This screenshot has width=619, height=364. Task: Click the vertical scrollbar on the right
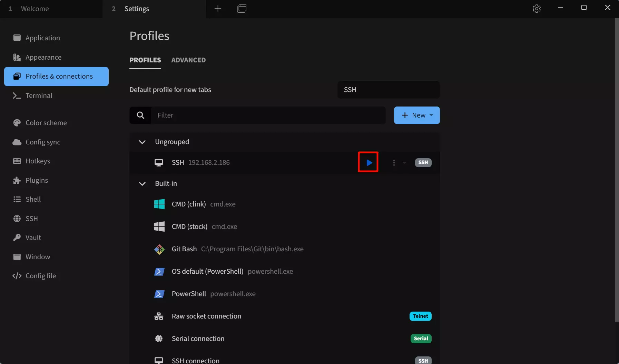(x=617, y=170)
